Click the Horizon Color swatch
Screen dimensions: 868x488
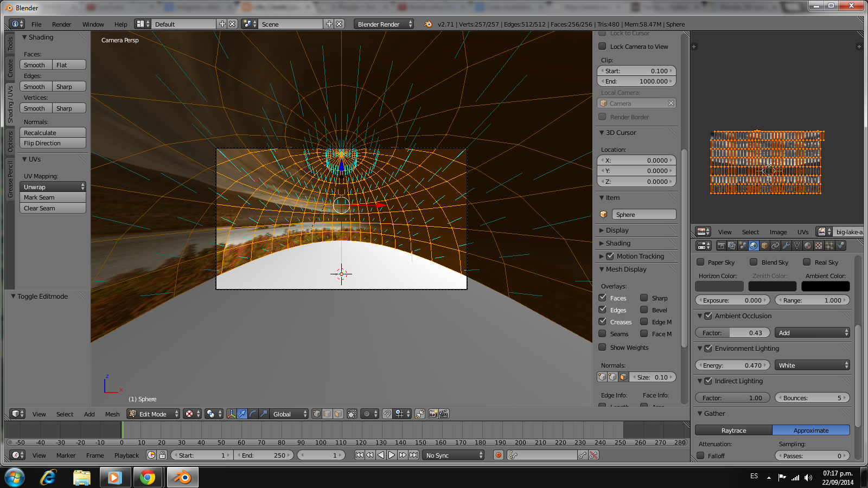click(x=719, y=286)
